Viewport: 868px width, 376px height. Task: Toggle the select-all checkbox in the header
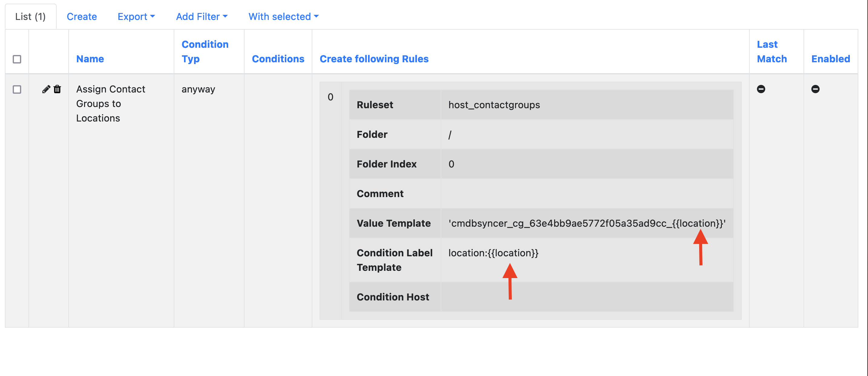[x=17, y=59]
